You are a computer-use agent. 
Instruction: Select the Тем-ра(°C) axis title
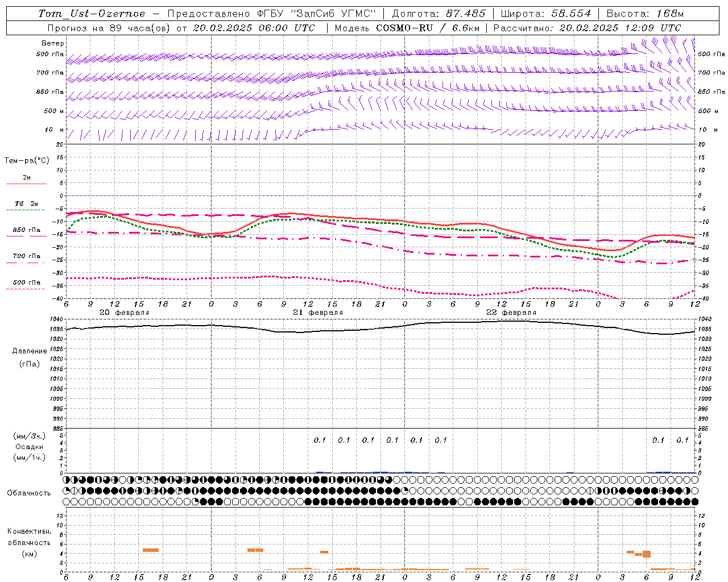click(27, 161)
